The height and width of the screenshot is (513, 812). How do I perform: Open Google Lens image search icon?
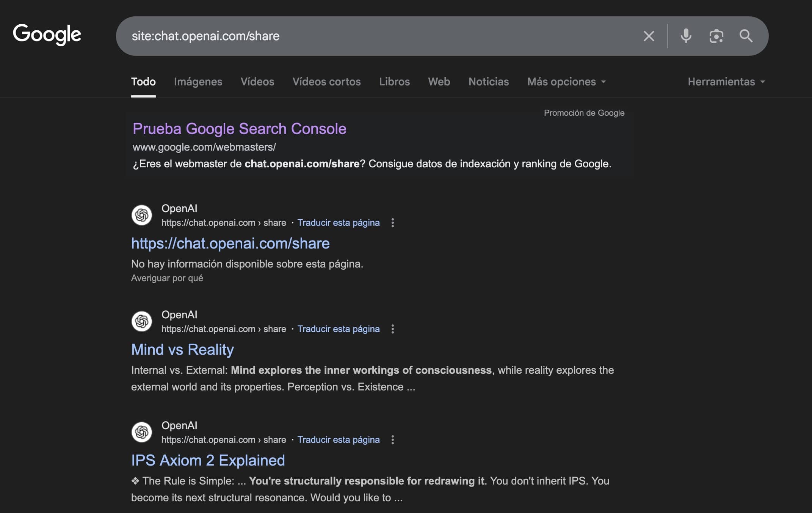pyautogui.click(x=716, y=36)
